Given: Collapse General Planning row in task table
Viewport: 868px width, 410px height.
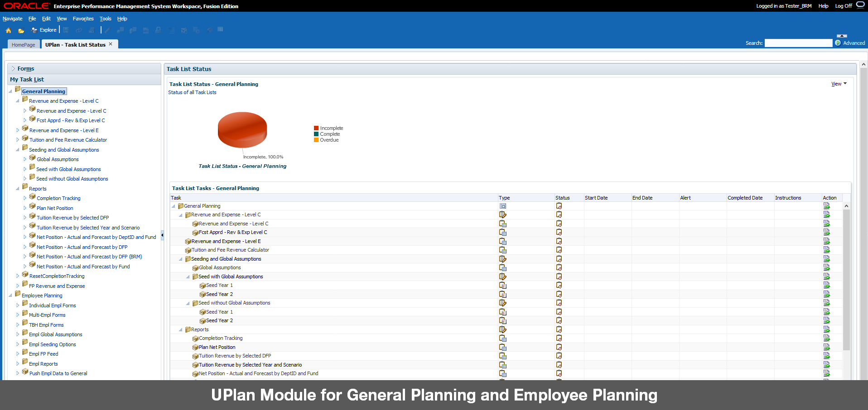Looking at the screenshot, I should [x=174, y=206].
